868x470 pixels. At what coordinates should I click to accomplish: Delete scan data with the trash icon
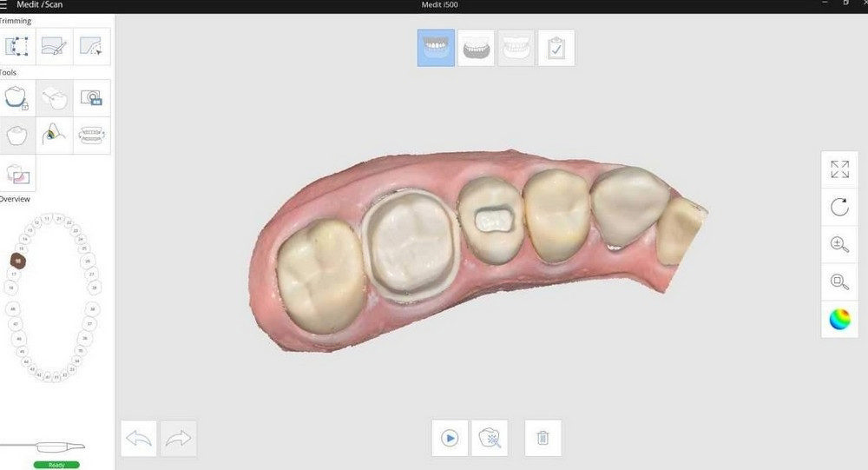point(543,439)
